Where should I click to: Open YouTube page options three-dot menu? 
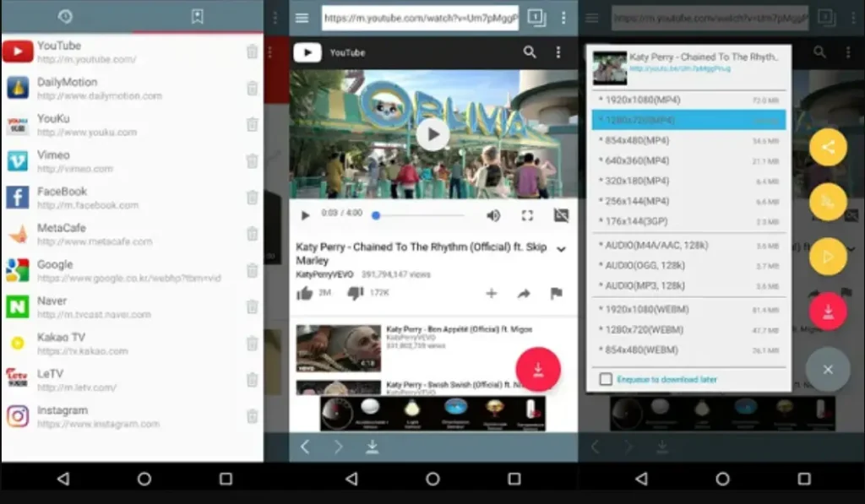558,52
